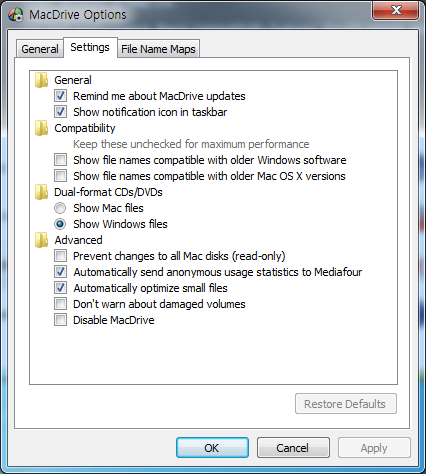
Task: Click the Apply button
Action: click(374, 448)
